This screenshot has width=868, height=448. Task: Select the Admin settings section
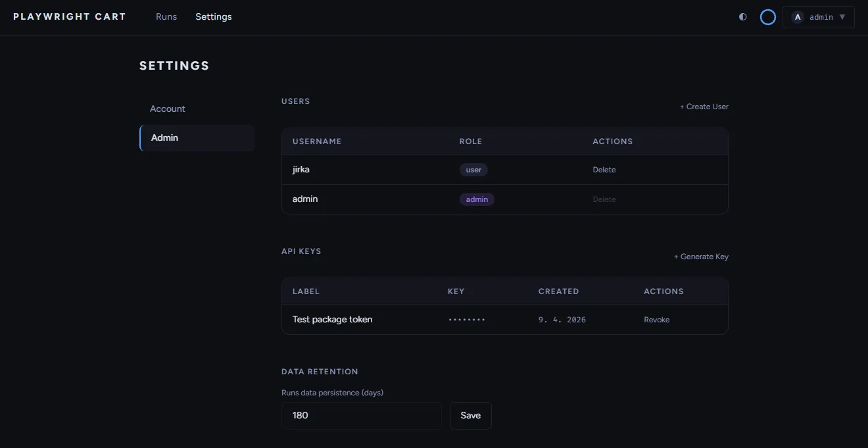click(164, 137)
